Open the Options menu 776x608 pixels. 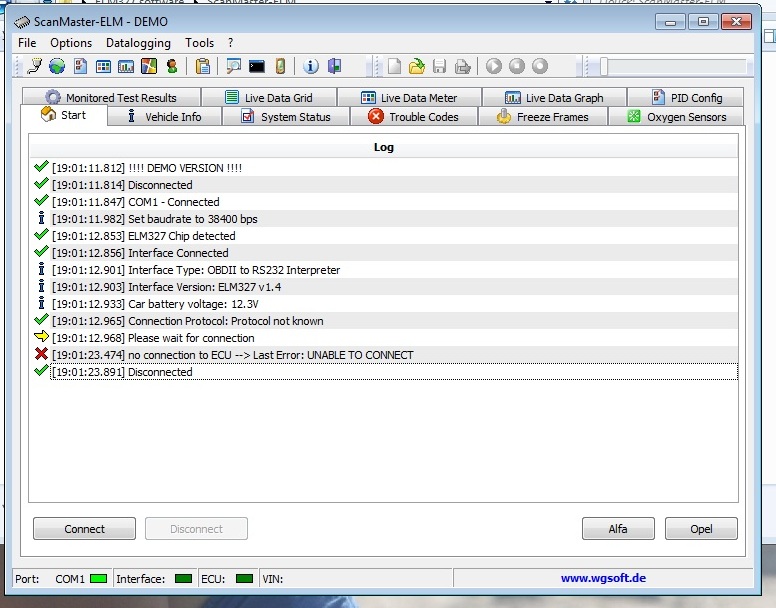coord(71,43)
